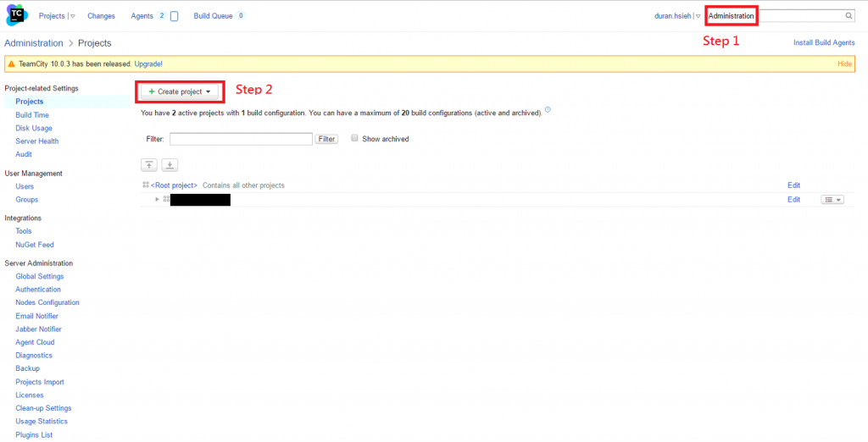Screen dimensions: 868x442
Task: Expand the redacted project tree row
Action: coord(157,199)
